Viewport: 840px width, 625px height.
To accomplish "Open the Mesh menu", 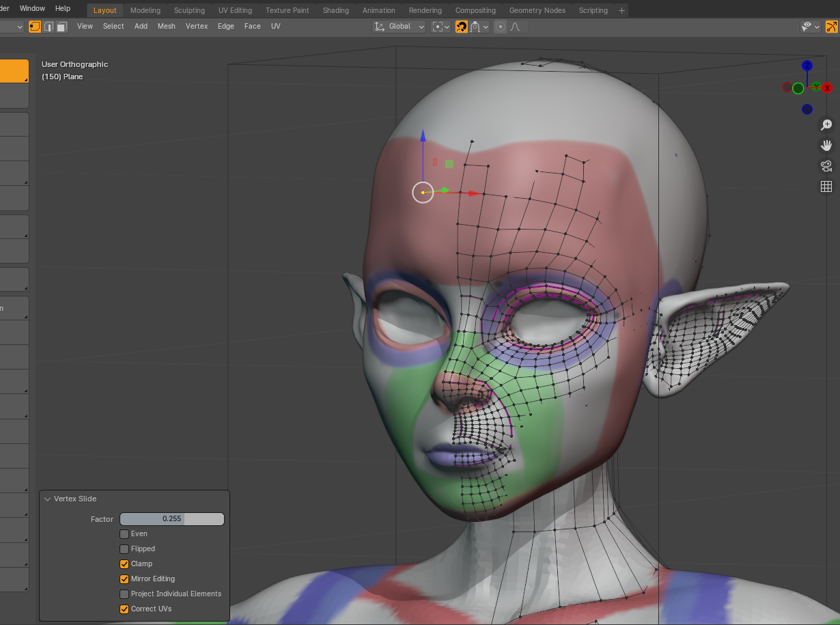I will click(166, 27).
